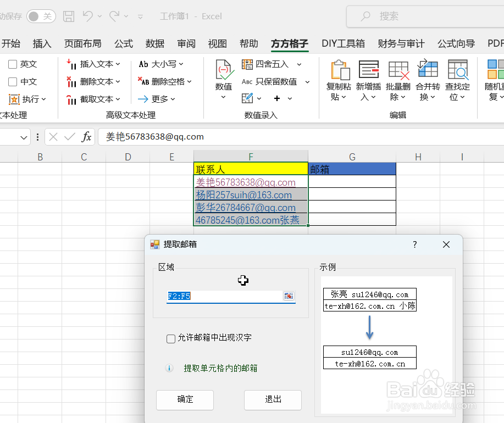The image size is (504, 423).
Task: Click the formula bar options dots
Action: pyautogui.click(x=37, y=137)
